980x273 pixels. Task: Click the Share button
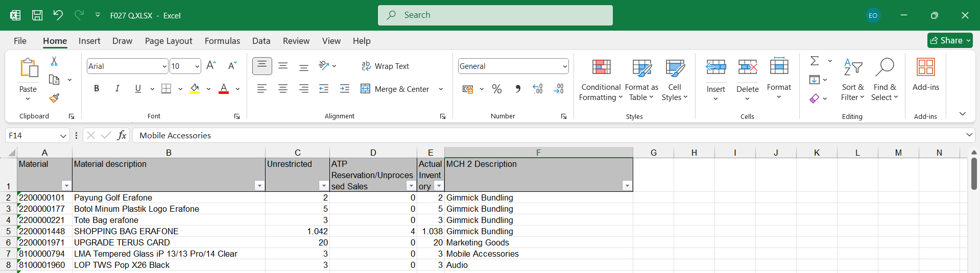pos(949,40)
